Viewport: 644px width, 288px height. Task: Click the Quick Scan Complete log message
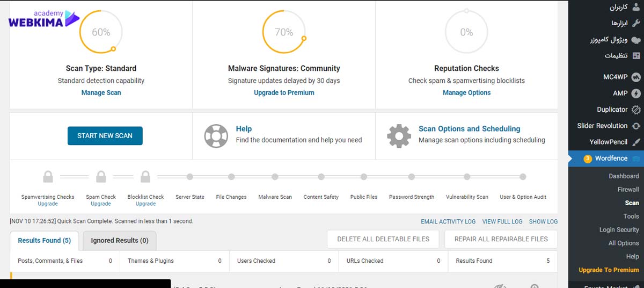(101, 221)
